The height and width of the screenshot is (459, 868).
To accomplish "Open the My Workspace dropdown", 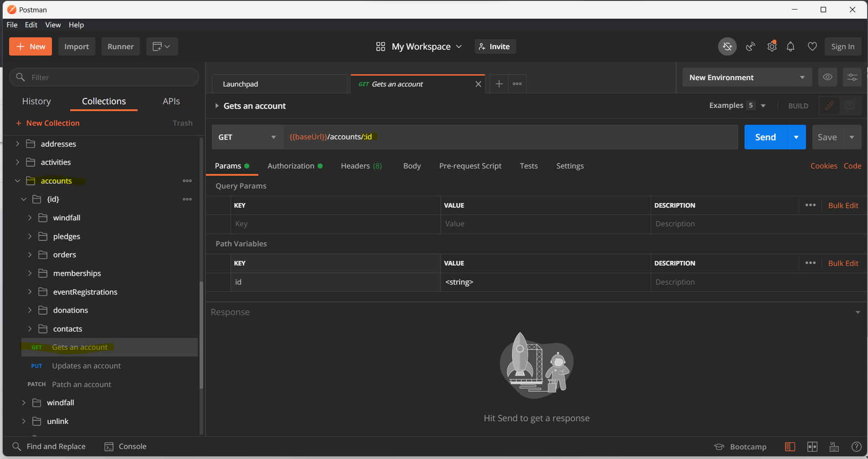I will 426,46.
